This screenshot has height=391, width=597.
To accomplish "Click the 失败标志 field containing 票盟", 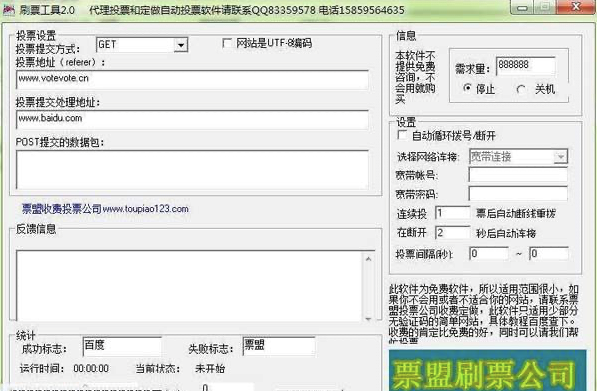I will tap(279, 346).
